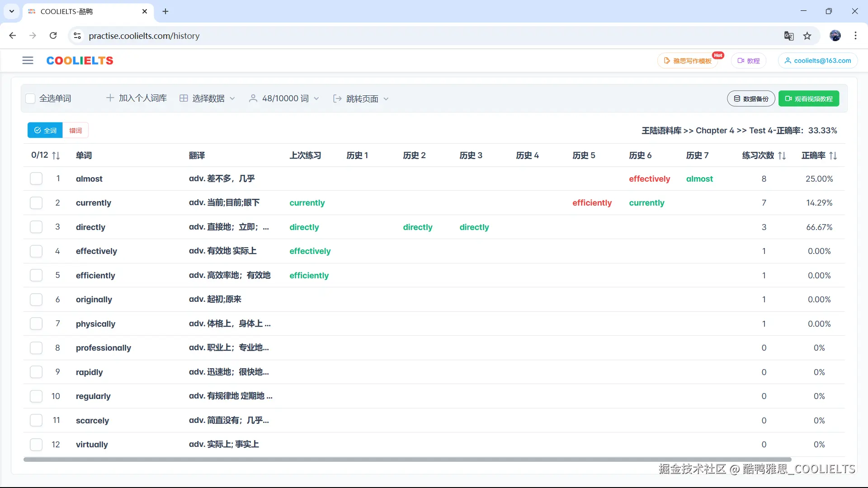The image size is (868, 488).
Task: Click the exit-arrow icon for page jump
Action: [337, 99]
